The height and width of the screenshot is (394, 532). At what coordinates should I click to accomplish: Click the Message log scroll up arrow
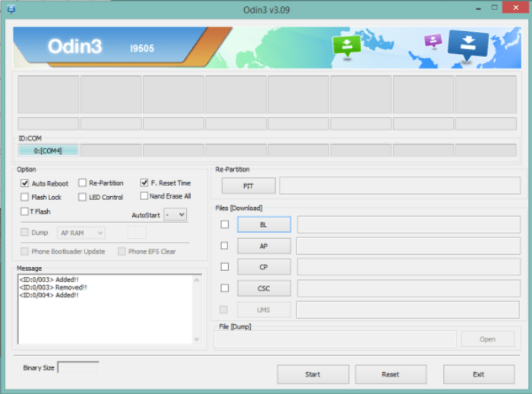tap(196, 280)
